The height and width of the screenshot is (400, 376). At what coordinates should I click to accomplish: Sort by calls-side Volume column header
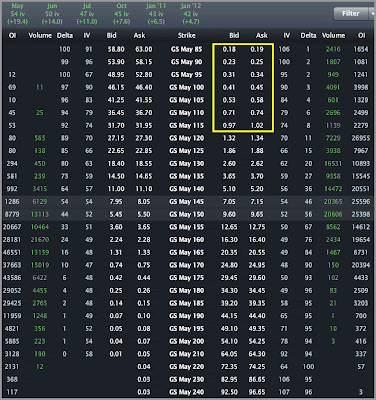pos(40,35)
